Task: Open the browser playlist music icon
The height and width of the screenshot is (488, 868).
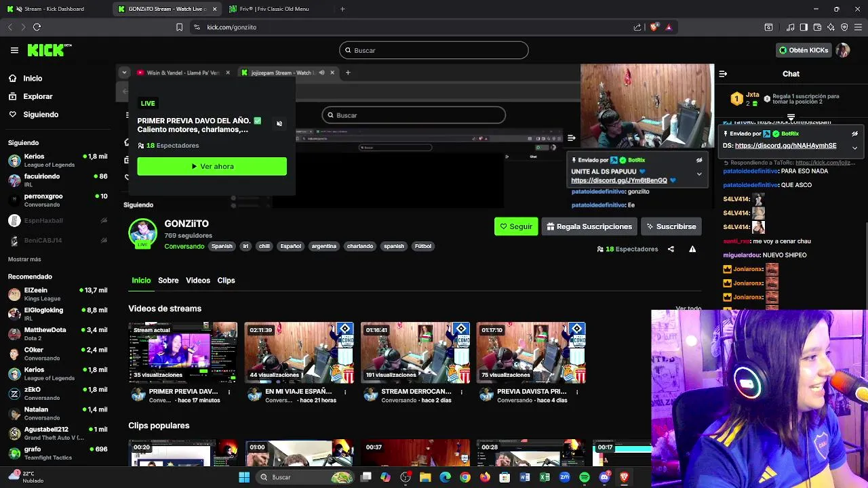Action: tap(790, 27)
